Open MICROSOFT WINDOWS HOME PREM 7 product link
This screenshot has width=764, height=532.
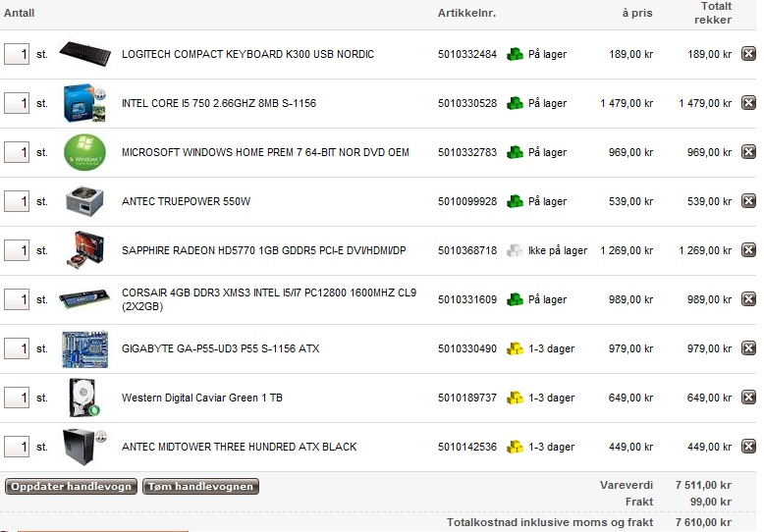[265, 152]
